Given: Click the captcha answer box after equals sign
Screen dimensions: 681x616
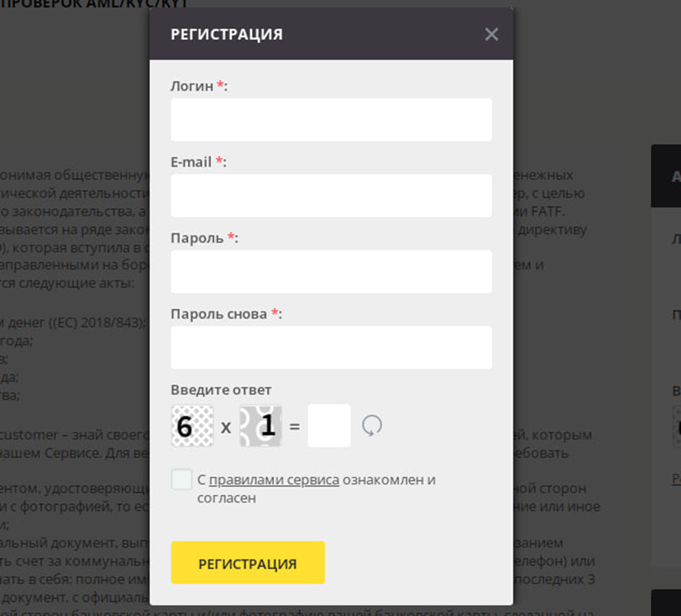Looking at the screenshot, I should click(329, 426).
